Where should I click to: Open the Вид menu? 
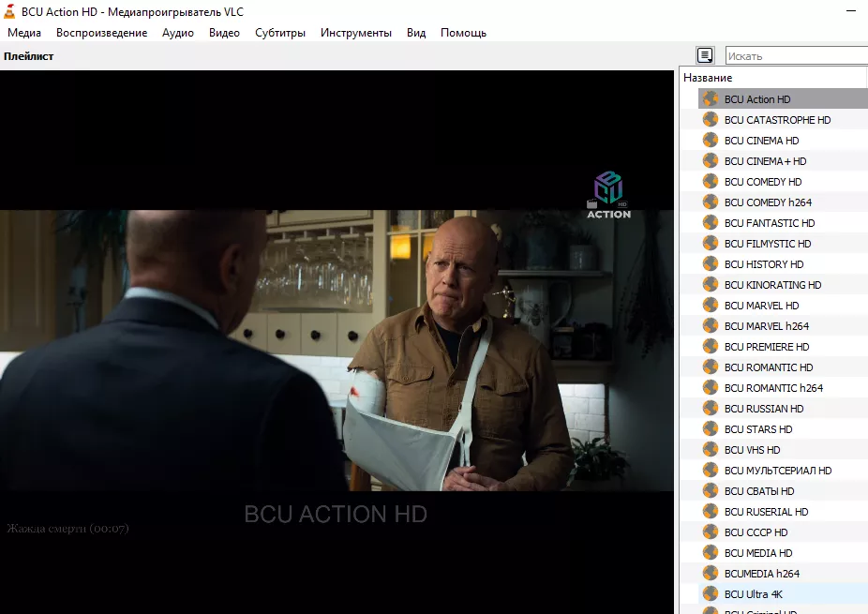[x=416, y=33]
